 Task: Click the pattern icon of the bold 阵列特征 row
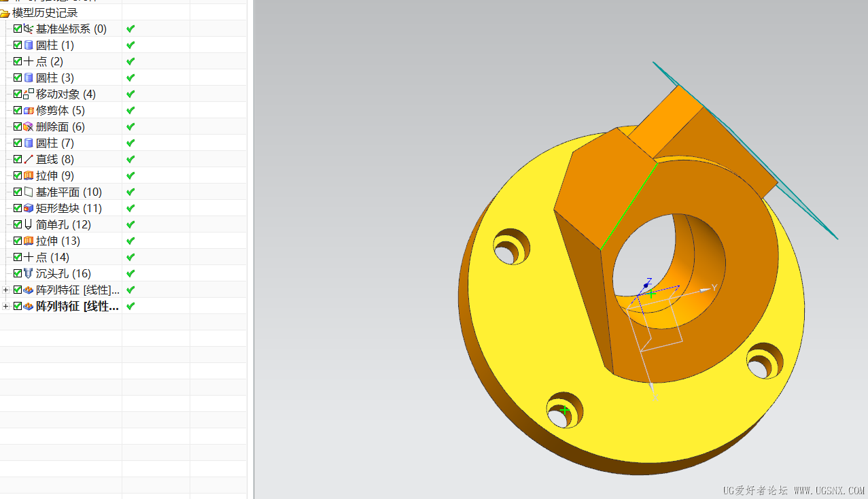[29, 306]
